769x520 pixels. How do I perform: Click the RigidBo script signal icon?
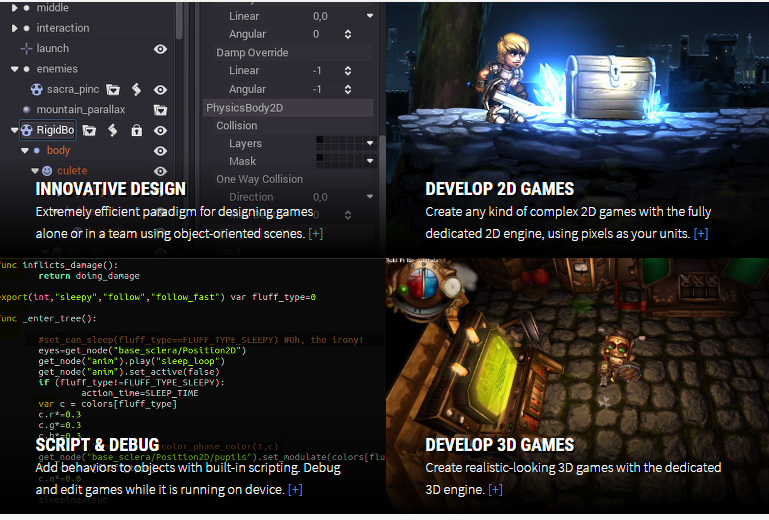click(113, 130)
